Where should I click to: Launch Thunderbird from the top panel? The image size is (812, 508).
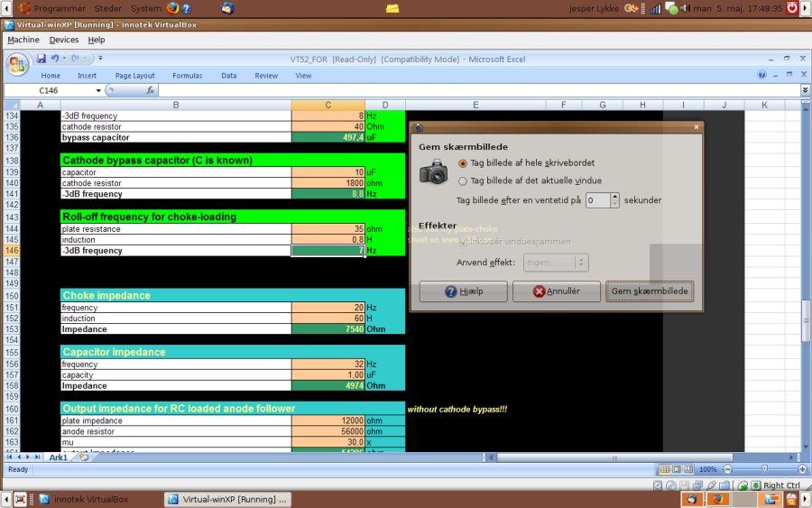coord(227,8)
